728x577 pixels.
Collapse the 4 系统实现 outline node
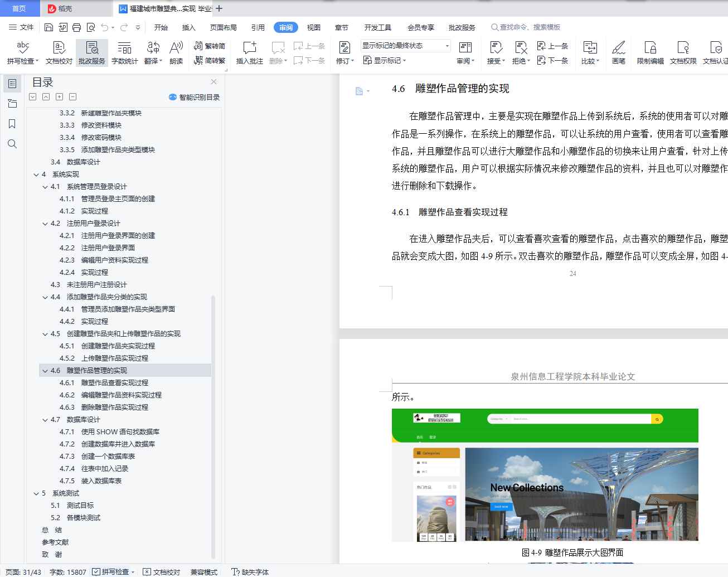(36, 174)
